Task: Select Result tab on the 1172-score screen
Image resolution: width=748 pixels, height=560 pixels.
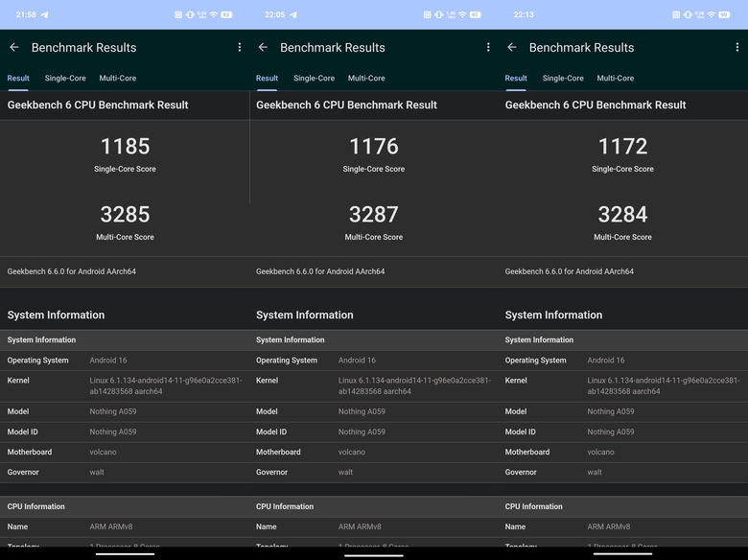Action: (x=516, y=79)
